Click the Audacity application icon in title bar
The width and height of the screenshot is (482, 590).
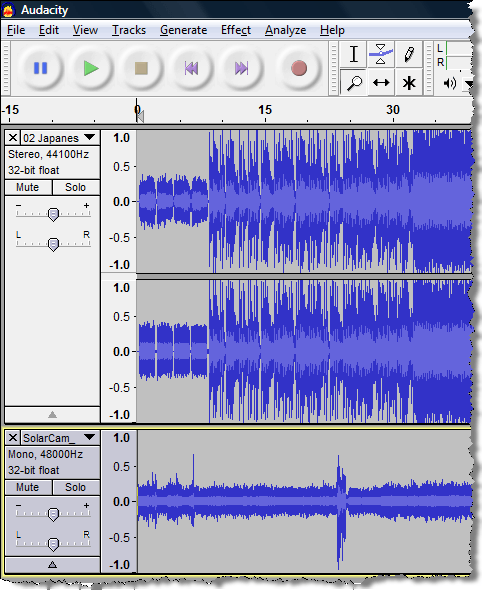point(8,10)
